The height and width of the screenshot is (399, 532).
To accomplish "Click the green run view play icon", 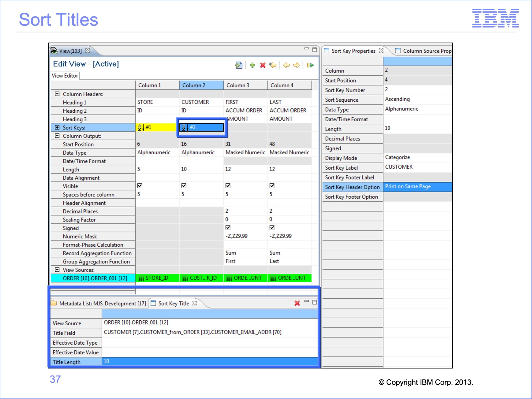I will pos(310,65).
